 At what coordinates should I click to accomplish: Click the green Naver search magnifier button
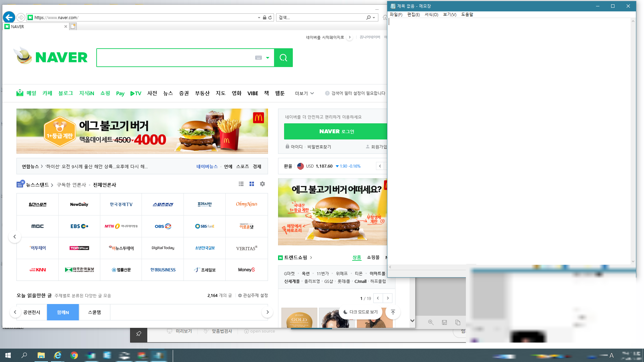283,58
